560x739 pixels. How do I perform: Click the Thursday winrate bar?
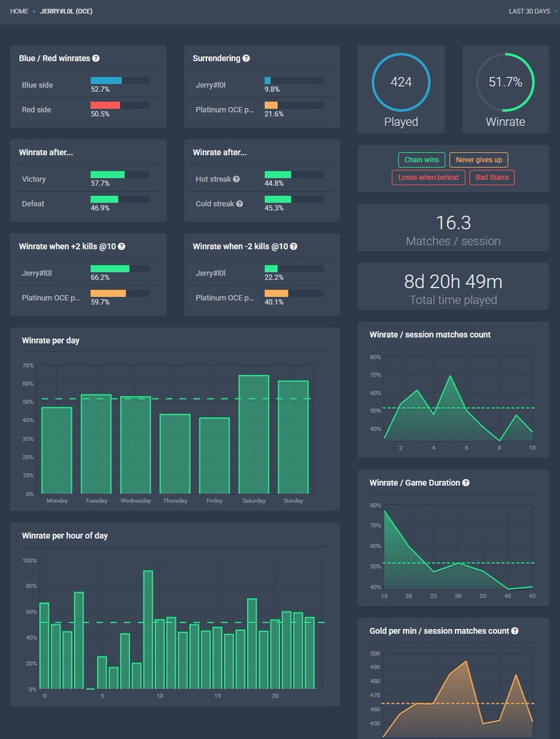(175, 454)
